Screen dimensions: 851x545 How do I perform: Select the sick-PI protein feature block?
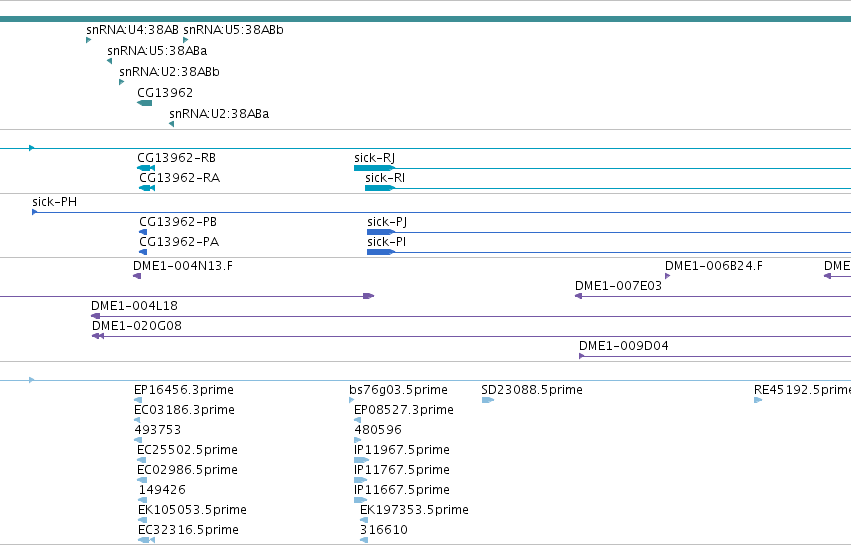(380, 252)
